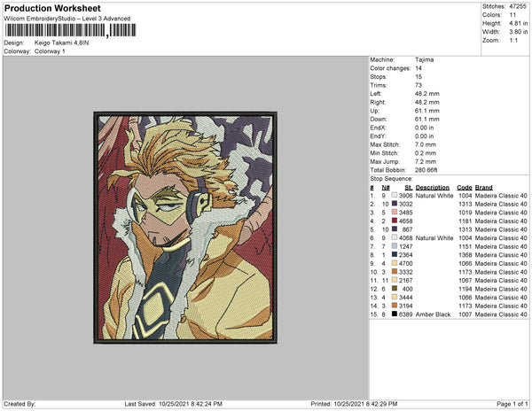Select the orange swatch in stop 10
This screenshot has width=532, height=411.
point(395,272)
